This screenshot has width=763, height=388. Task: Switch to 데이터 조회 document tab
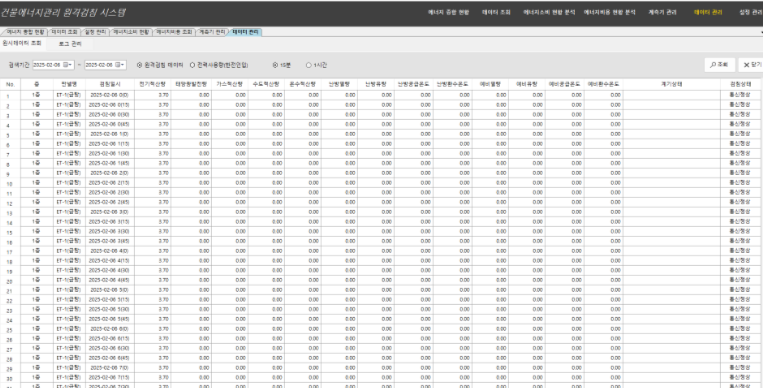64,32
